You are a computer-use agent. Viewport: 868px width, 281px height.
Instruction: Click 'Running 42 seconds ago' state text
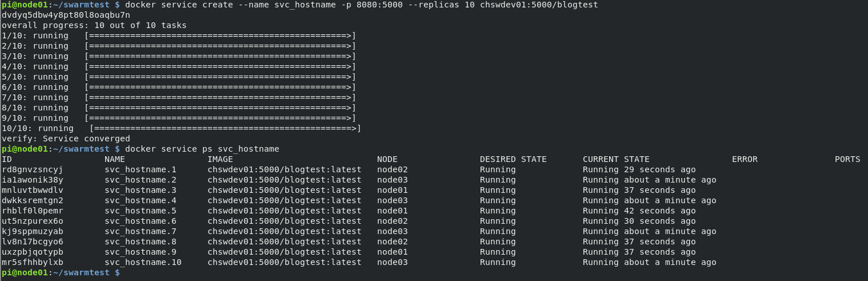[639, 211]
